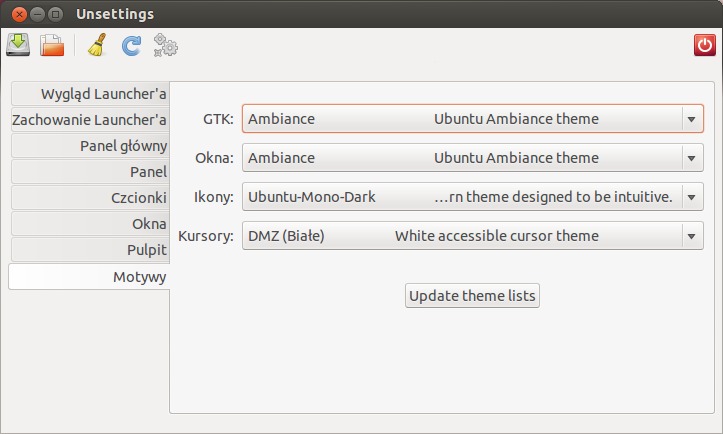Screen dimensions: 723x434
Task: Close the Unsettings window
Action: 19,14
